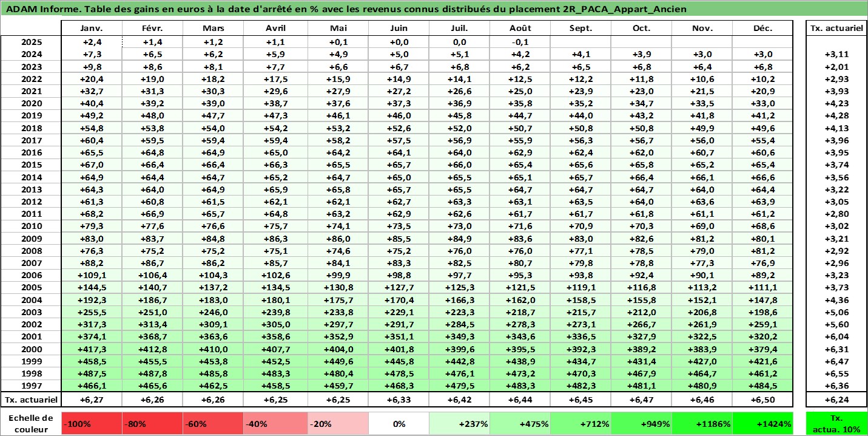Viewport: 868px width, 436px height.
Task: Click the -100% red color scale swatch
Action: pos(92,424)
